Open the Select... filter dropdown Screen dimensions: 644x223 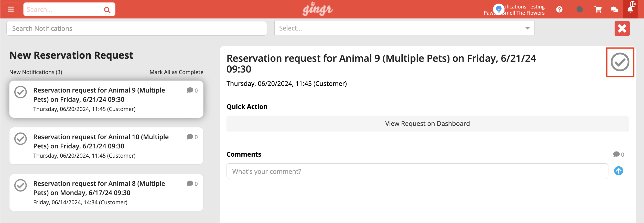click(x=404, y=28)
